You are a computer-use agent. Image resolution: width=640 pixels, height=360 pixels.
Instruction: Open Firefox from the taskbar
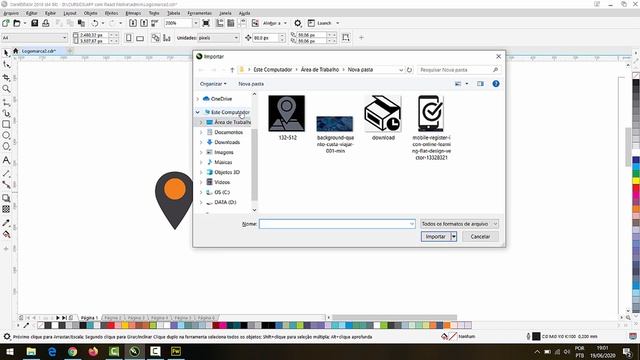[x=93, y=351]
